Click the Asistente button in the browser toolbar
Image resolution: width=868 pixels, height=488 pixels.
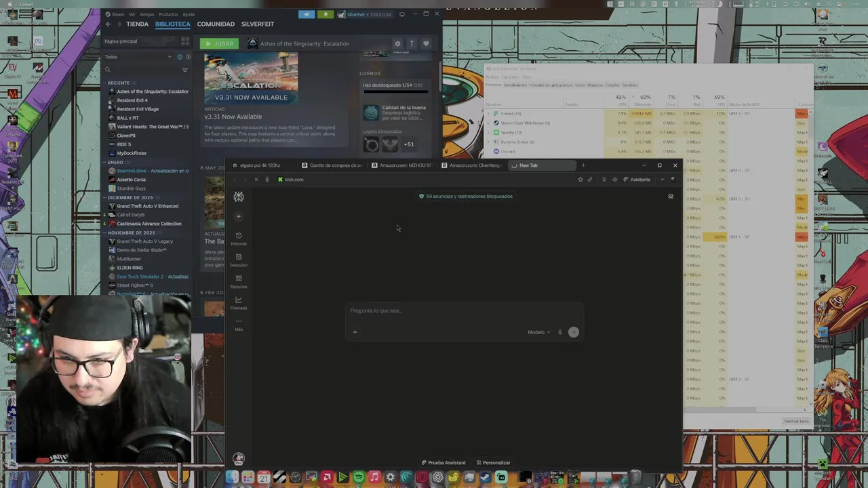636,180
